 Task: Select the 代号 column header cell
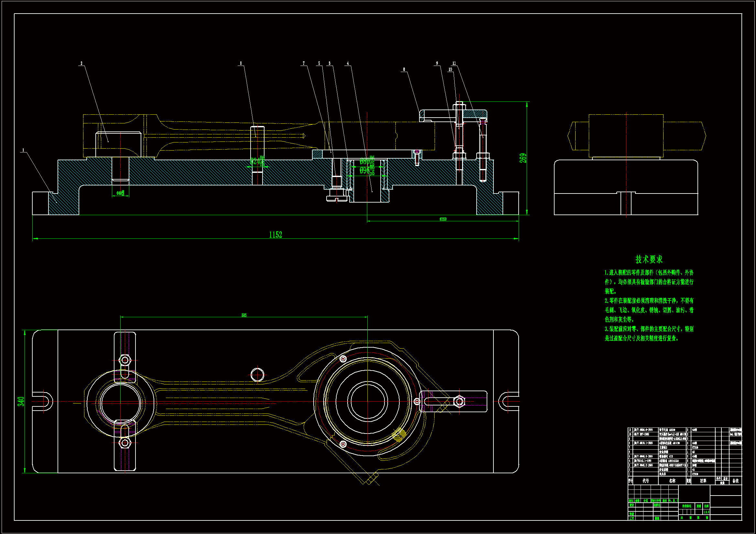[x=645, y=481]
